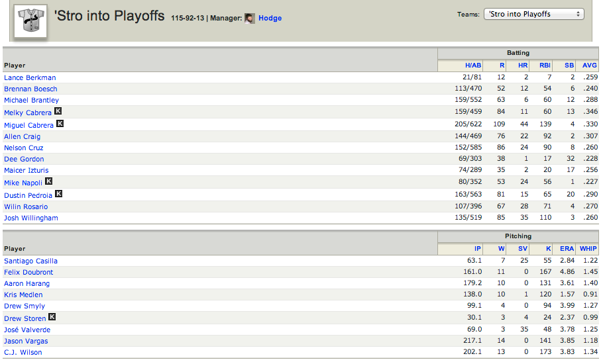Open Drew Storen player page

point(25,318)
